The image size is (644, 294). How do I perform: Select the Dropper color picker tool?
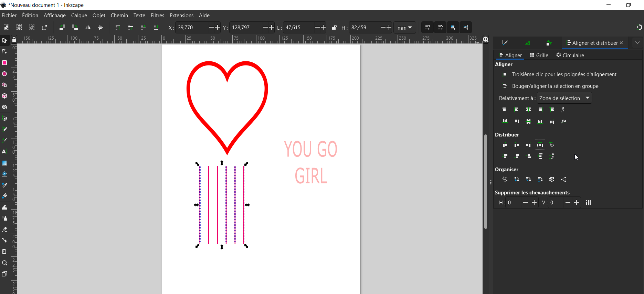point(4,185)
